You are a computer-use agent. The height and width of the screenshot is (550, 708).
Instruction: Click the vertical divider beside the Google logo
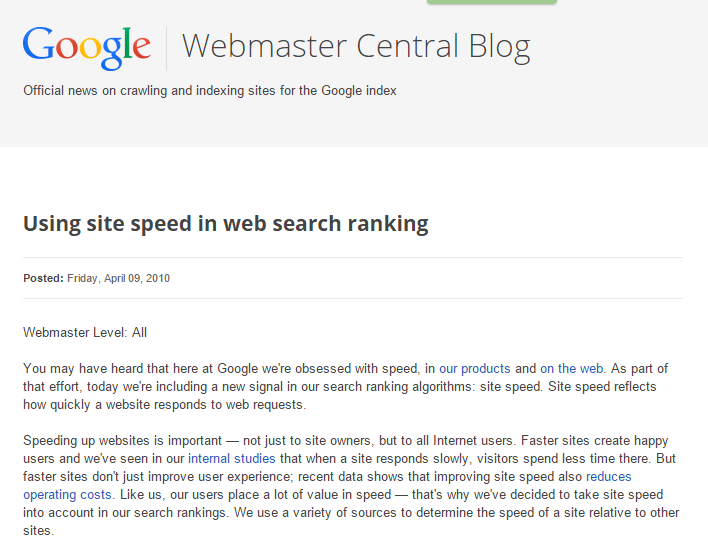(x=166, y=47)
